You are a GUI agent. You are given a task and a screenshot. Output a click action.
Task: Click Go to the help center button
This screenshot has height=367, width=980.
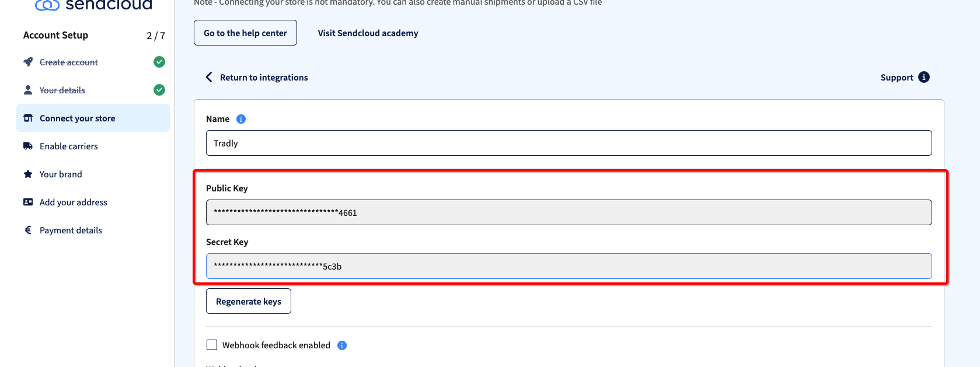coord(245,33)
